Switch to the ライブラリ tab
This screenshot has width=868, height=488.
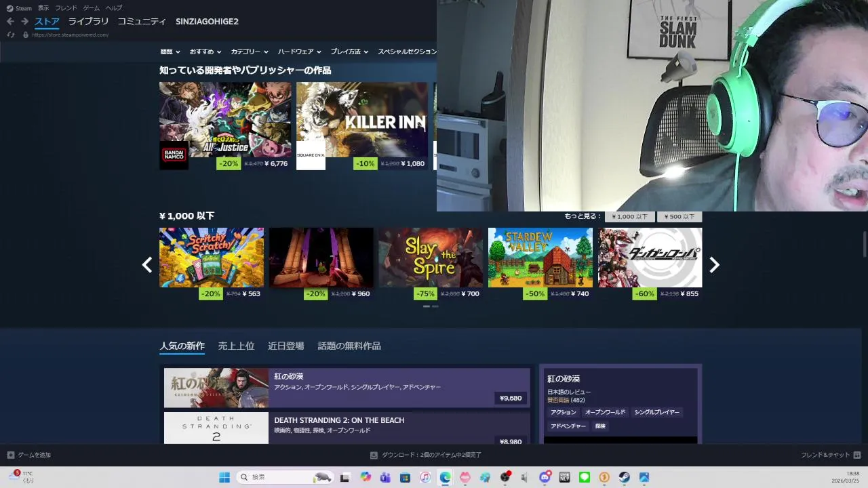pyautogui.click(x=88, y=22)
